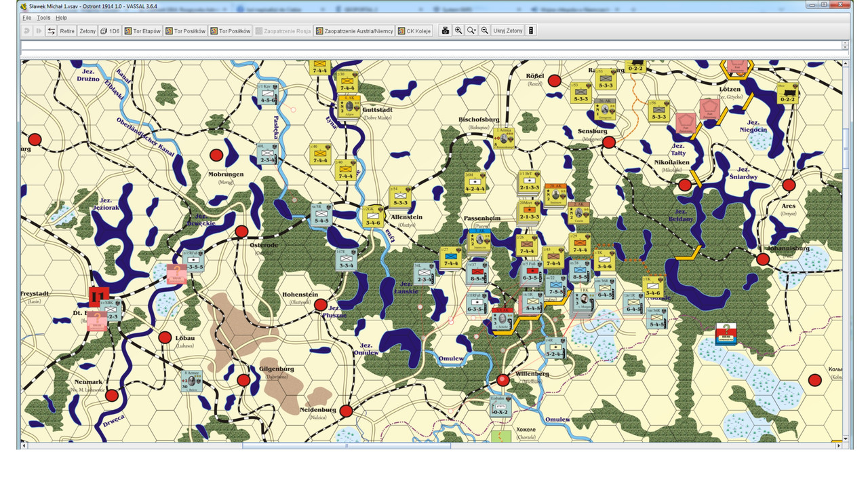Open the zoom level select dropdown

(471, 31)
